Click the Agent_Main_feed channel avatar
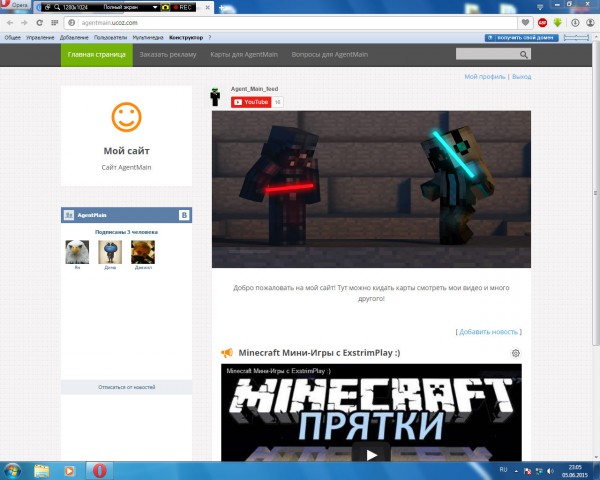Viewport: 600px width, 480px height. click(215, 97)
